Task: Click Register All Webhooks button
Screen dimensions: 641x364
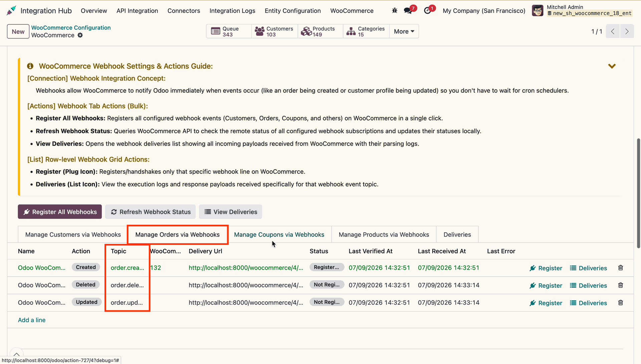Action: pos(60,212)
